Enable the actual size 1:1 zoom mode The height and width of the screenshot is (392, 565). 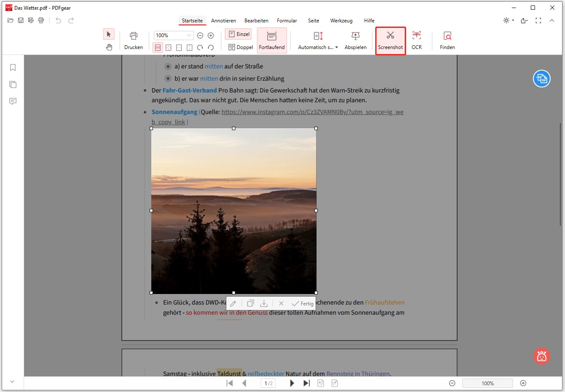(157, 47)
